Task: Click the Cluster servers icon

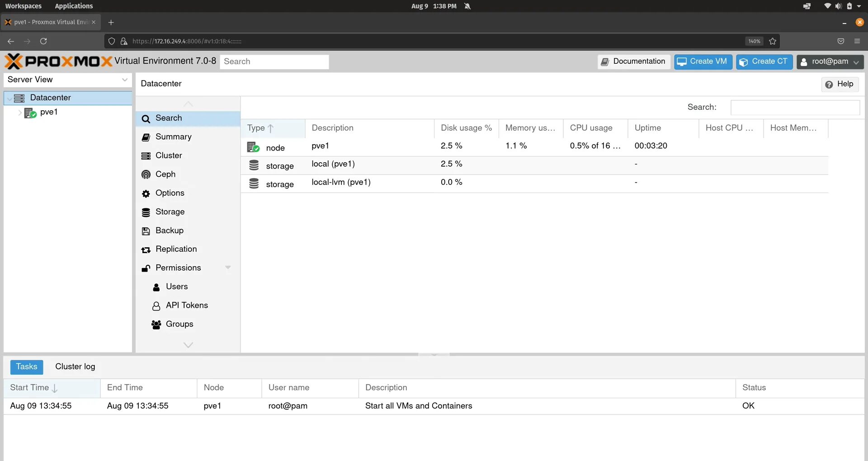Action: [146, 156]
